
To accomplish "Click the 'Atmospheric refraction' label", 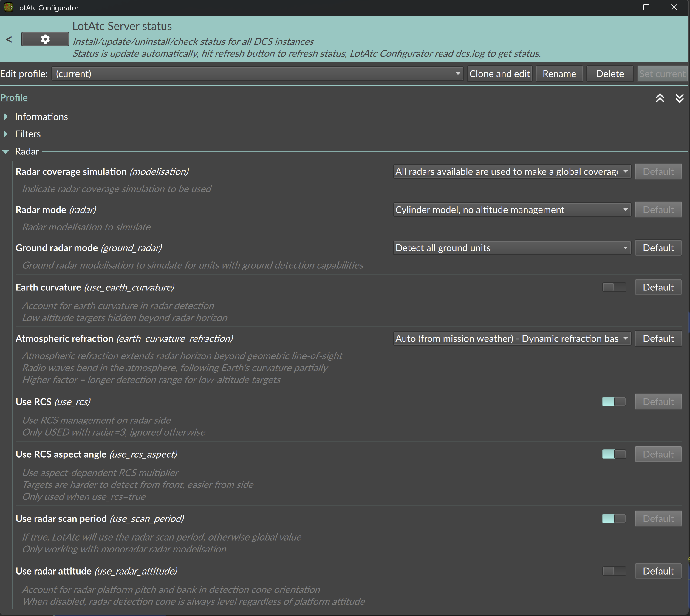I will [64, 338].
